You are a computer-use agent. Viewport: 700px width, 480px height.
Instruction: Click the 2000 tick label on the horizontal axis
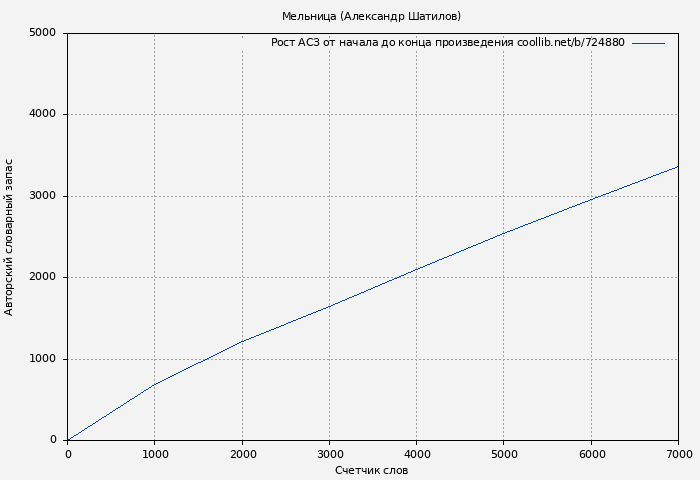(x=242, y=454)
